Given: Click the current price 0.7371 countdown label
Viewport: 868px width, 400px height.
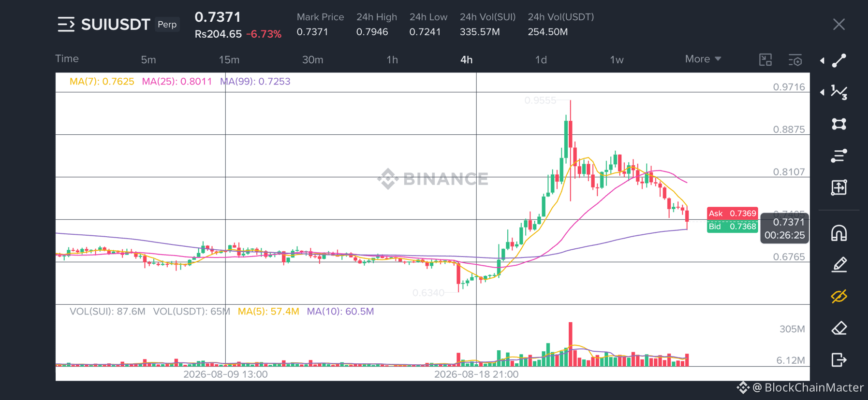Looking at the screenshot, I should coord(784,229).
